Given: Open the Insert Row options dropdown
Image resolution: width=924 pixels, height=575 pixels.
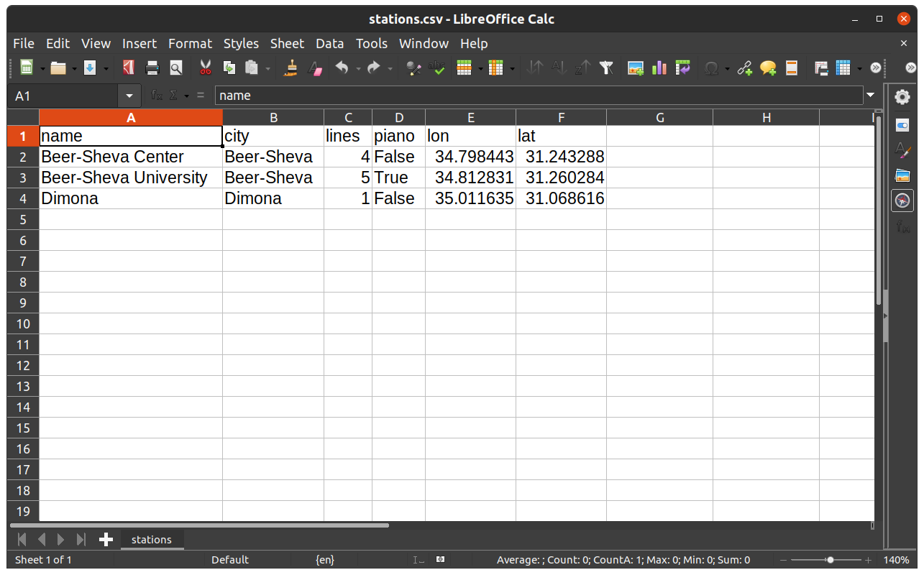Looking at the screenshot, I should point(480,67).
